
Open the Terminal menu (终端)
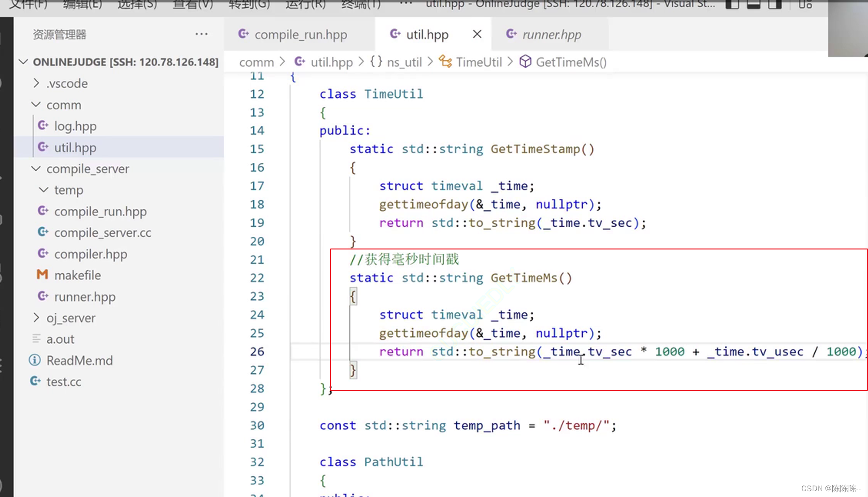pyautogui.click(x=361, y=4)
